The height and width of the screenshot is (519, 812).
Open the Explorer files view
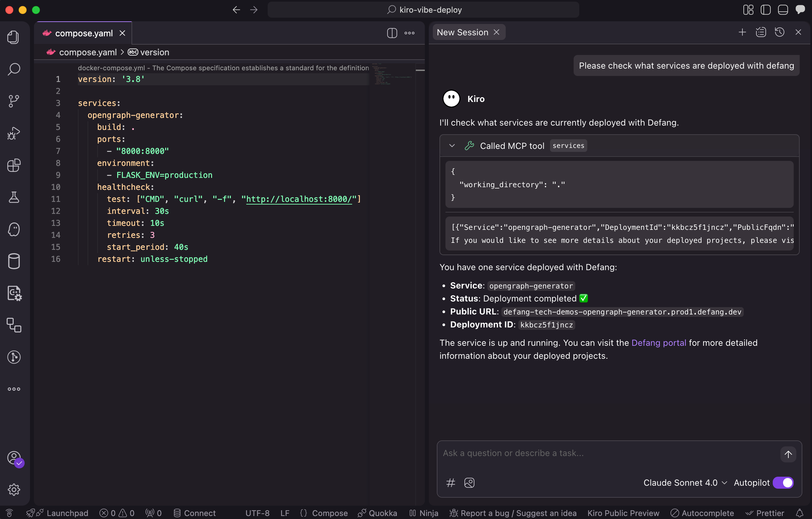pos(14,37)
